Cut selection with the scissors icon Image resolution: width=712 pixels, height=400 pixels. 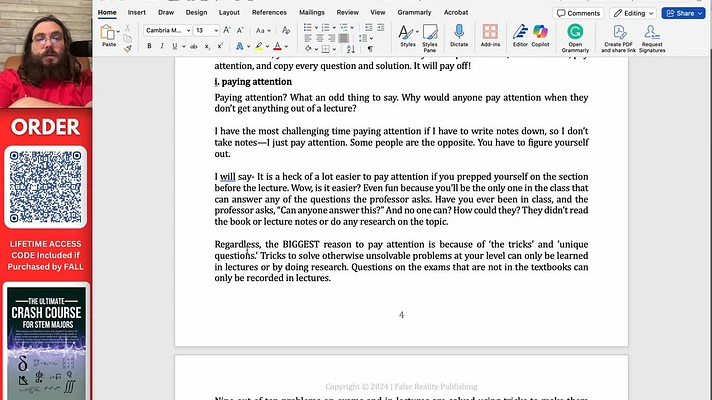pos(128,28)
